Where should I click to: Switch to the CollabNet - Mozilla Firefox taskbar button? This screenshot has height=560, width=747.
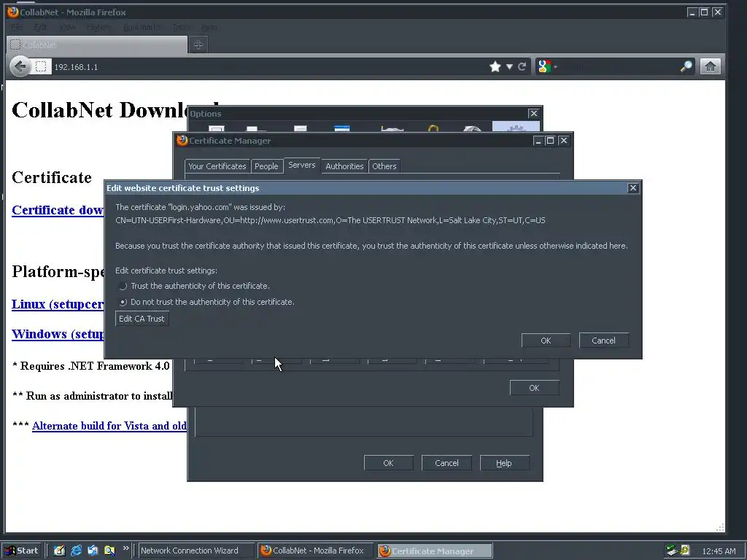point(317,551)
